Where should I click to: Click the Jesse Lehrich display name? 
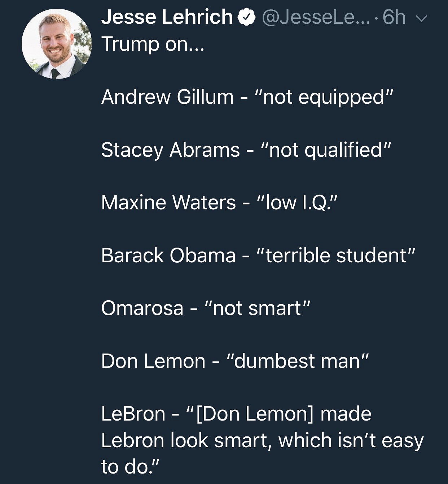click(167, 17)
